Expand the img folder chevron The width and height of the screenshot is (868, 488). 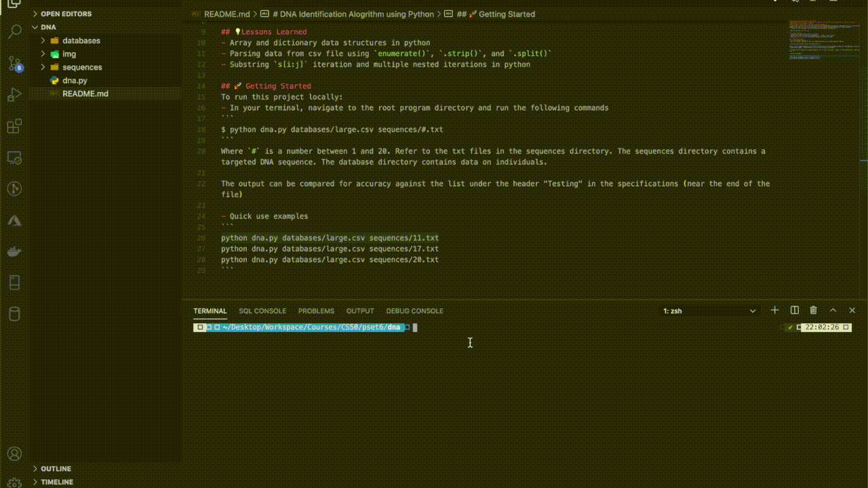[x=43, y=54]
